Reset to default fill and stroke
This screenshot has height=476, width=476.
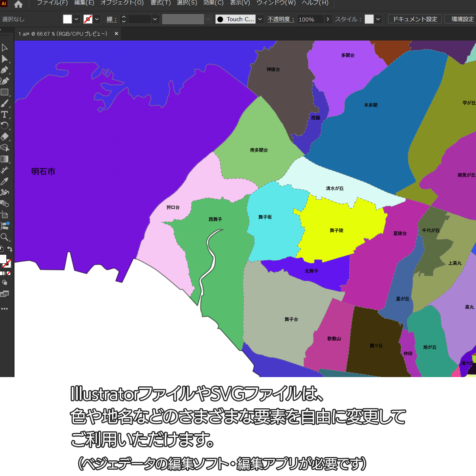(1, 249)
